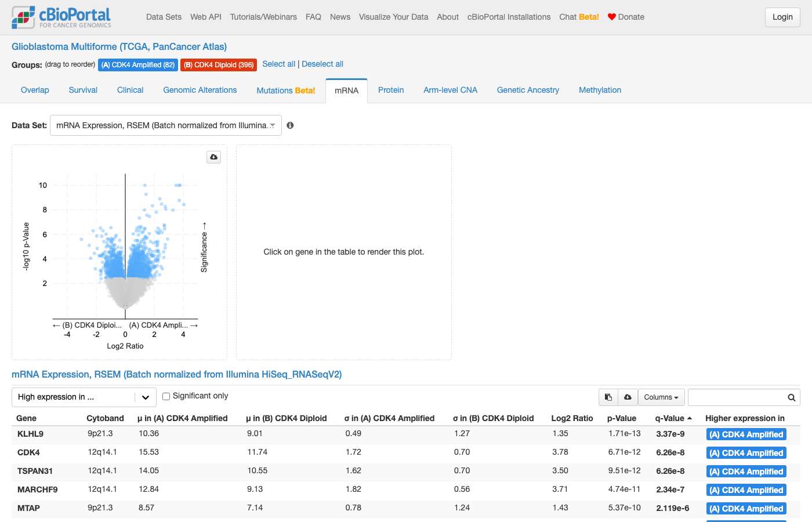Switch to the Methylation tab

point(600,90)
